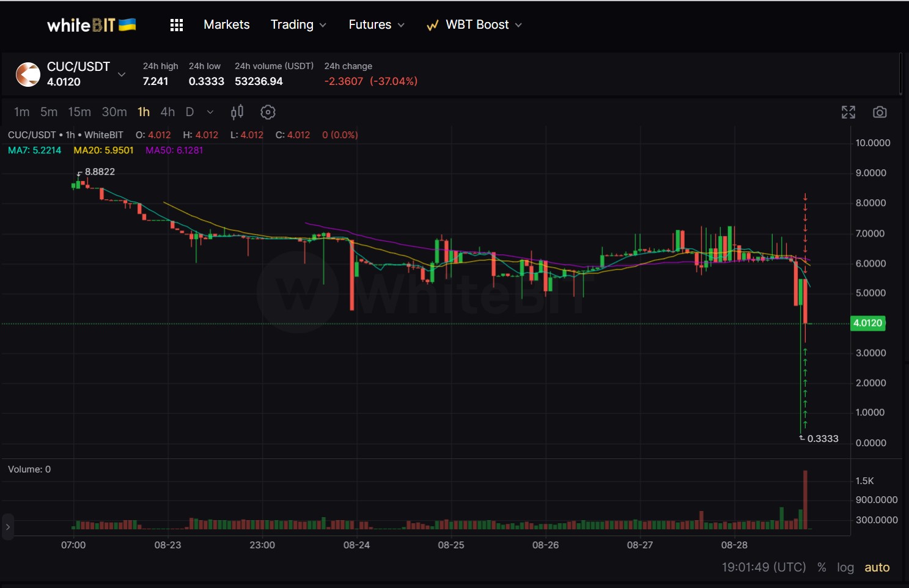Toggle percent scale on price axis
Screen dimensions: 909x588
point(822,567)
